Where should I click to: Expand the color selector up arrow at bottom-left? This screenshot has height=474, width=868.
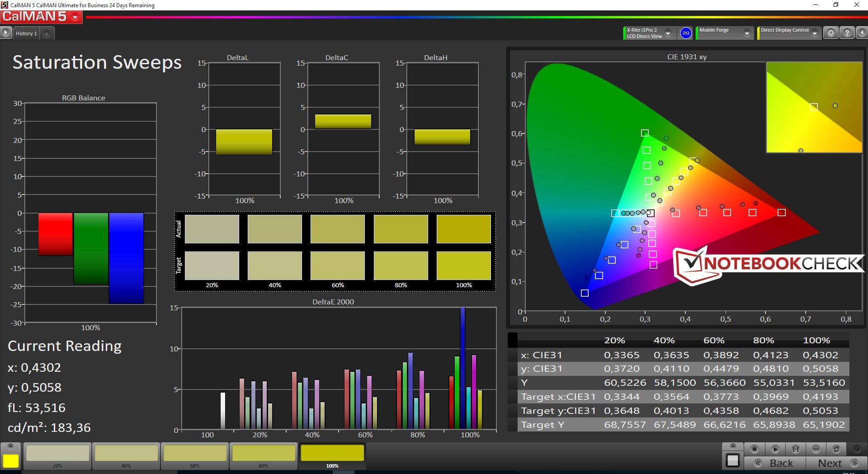[x=11, y=446]
